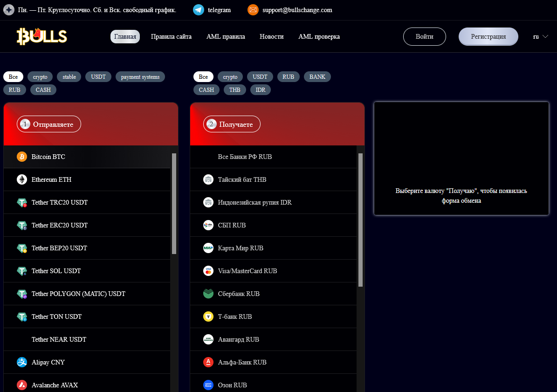Click the Bulls logo
Viewport: 557px width, 392px height.
pyautogui.click(x=42, y=36)
